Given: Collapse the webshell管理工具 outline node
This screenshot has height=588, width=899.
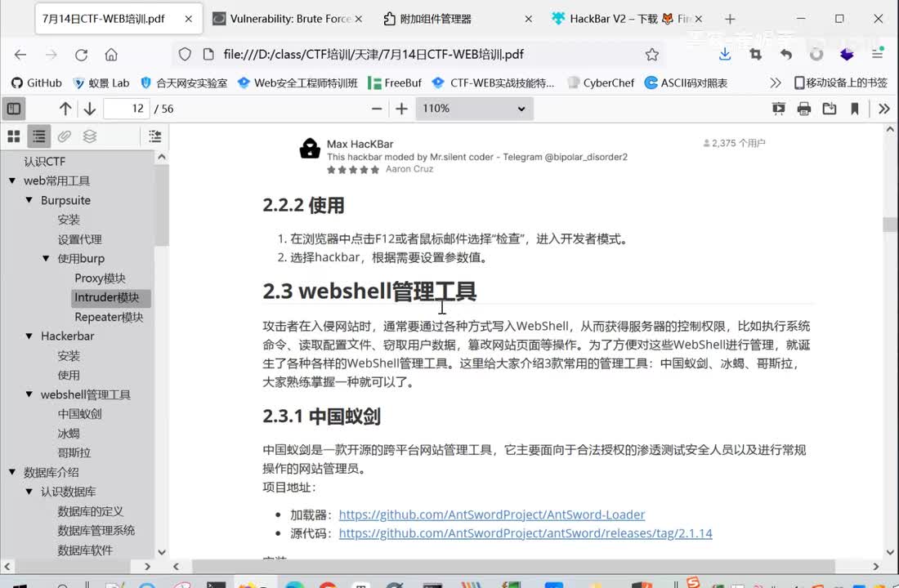Looking at the screenshot, I should (x=29, y=394).
